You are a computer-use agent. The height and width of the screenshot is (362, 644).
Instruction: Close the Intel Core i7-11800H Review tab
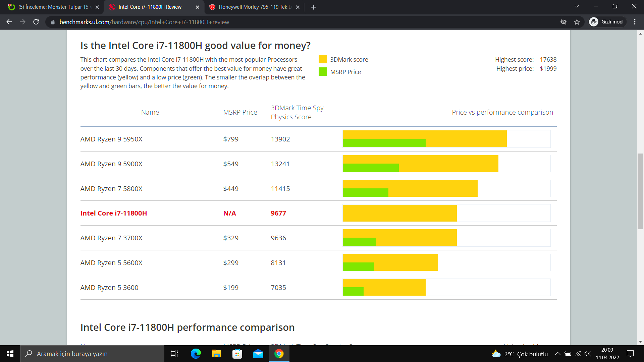pyautogui.click(x=197, y=7)
